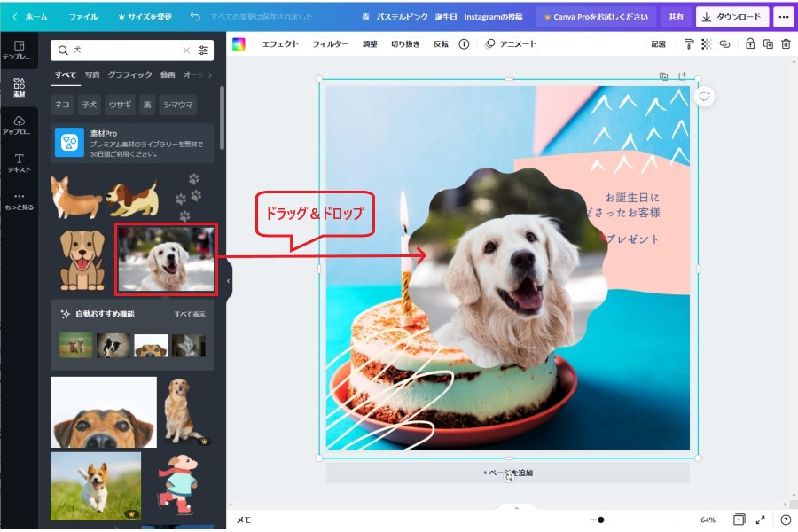
Task: Delete the element with the trash icon
Action: [786, 43]
